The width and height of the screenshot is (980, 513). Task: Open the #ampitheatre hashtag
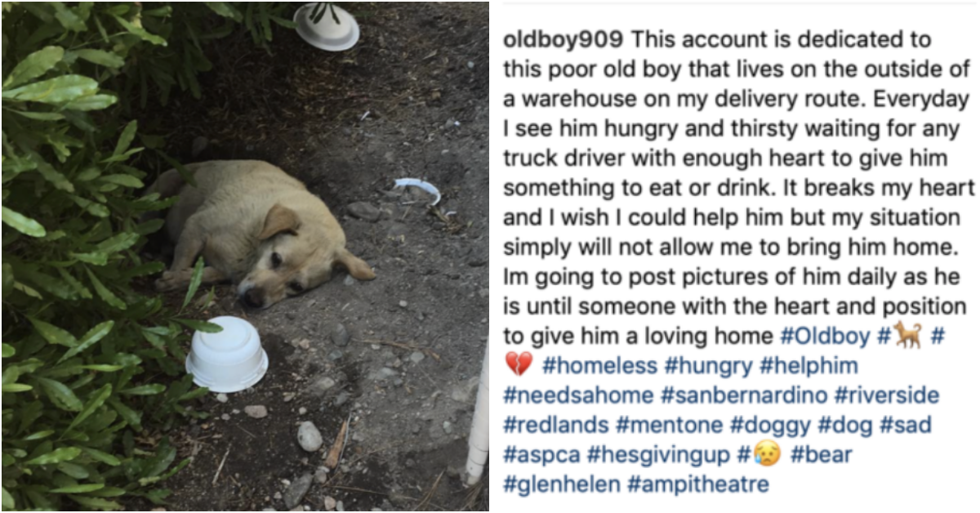tap(698, 484)
